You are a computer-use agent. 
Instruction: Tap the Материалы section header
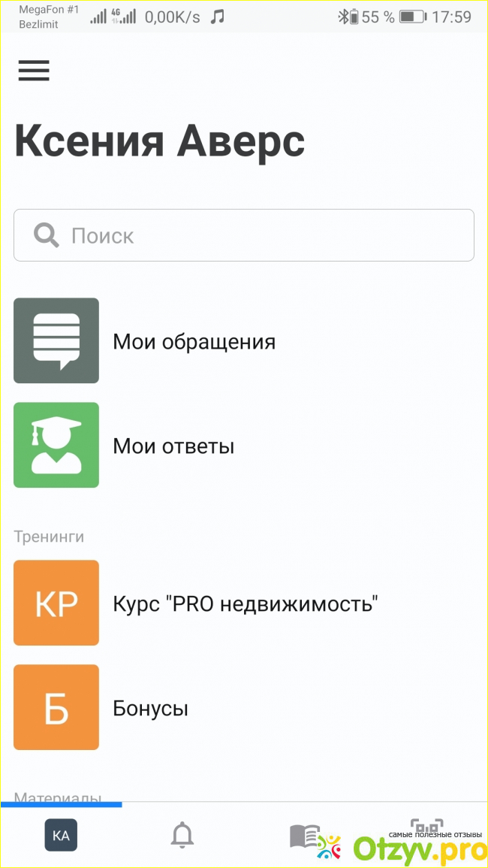[57, 797]
